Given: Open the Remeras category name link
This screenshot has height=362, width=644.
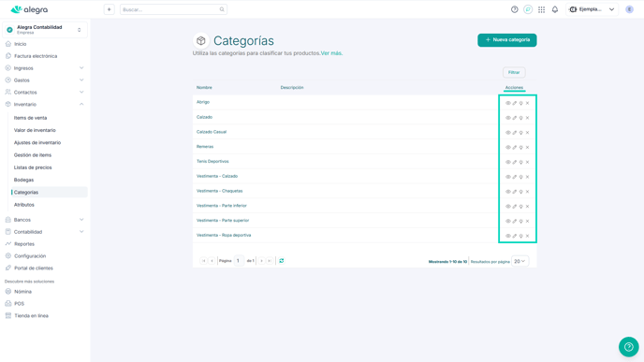Looking at the screenshot, I should [205, 147].
